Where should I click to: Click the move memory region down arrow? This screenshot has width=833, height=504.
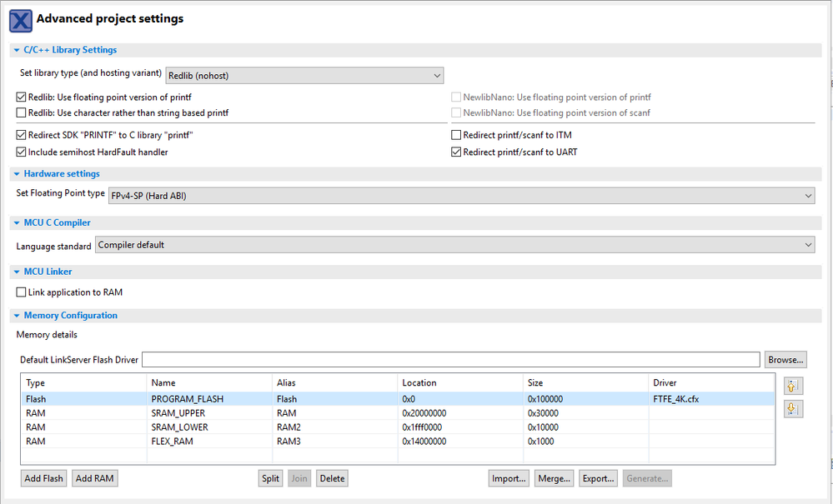[x=793, y=409]
